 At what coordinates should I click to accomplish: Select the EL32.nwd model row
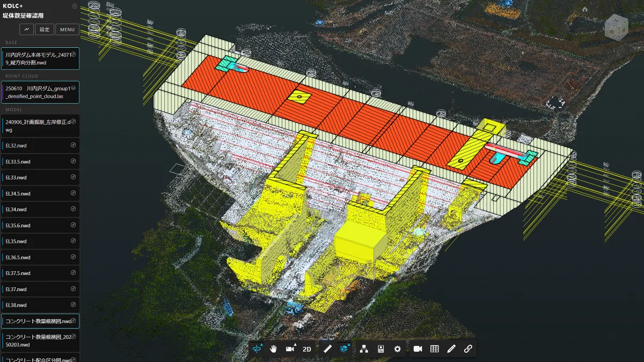[x=40, y=146]
